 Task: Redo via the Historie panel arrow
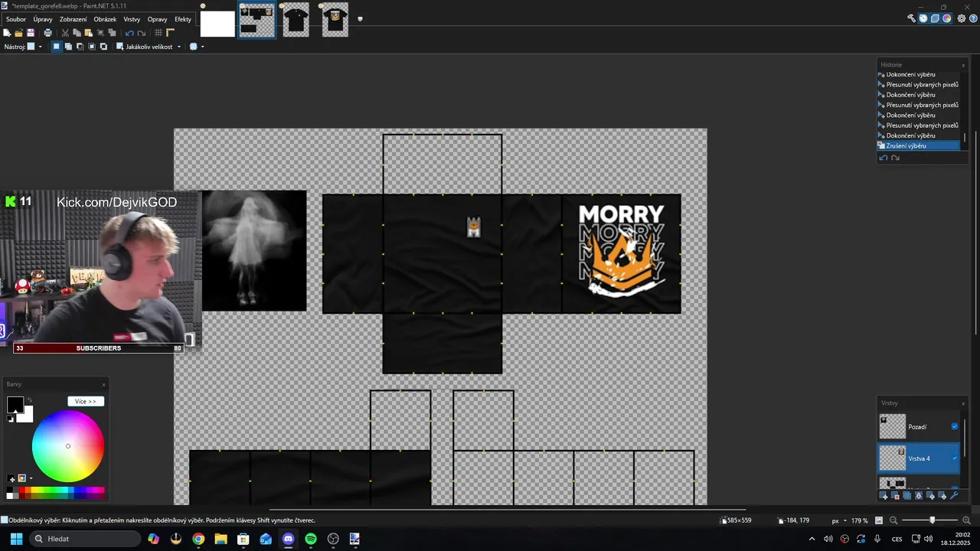[895, 158]
